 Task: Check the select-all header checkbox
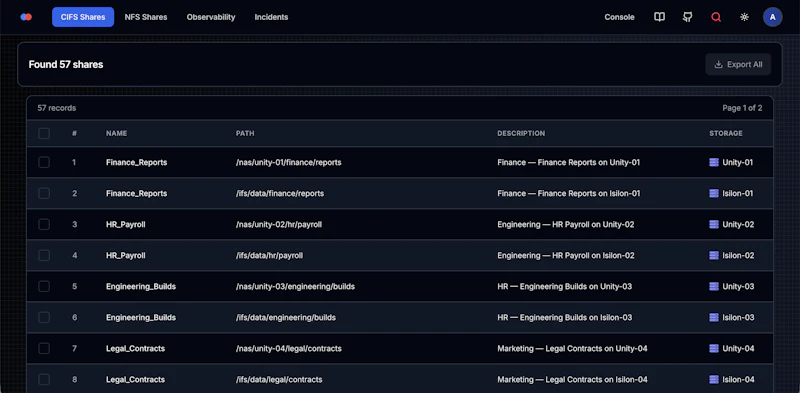(x=44, y=133)
